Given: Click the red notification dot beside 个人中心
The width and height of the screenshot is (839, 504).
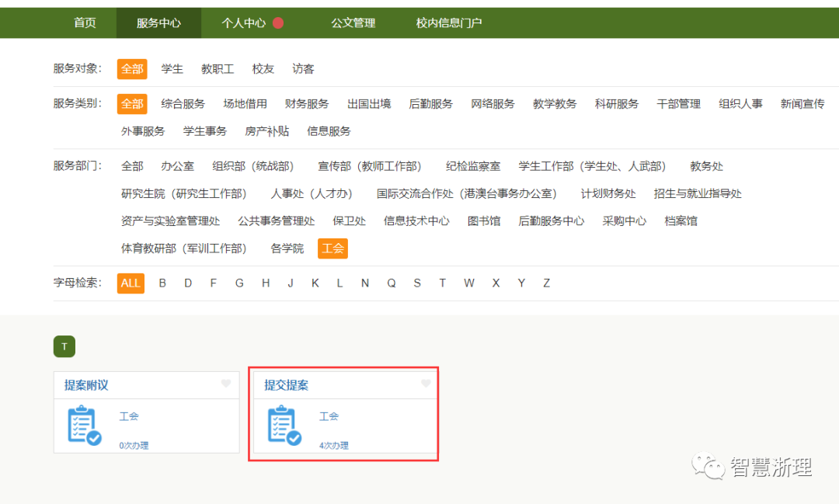Looking at the screenshot, I should (278, 23).
